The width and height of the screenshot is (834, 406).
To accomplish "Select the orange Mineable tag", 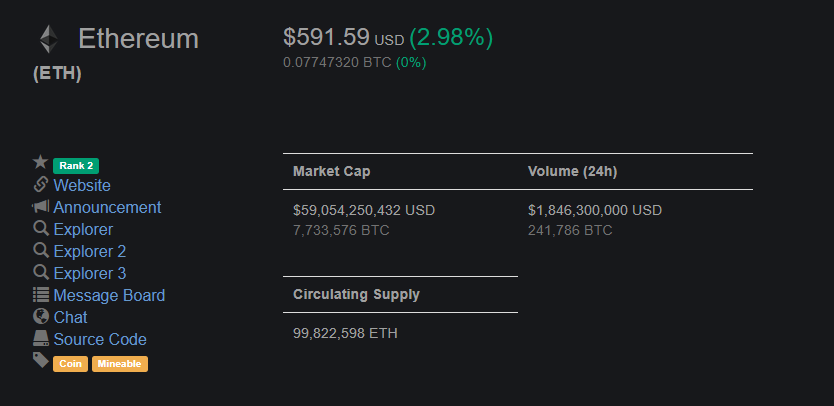I will (120, 364).
